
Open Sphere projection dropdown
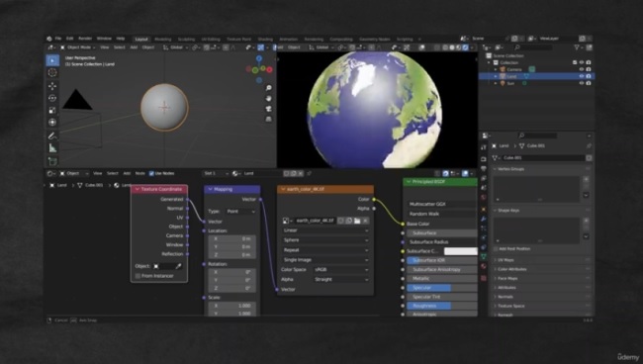[x=325, y=240]
